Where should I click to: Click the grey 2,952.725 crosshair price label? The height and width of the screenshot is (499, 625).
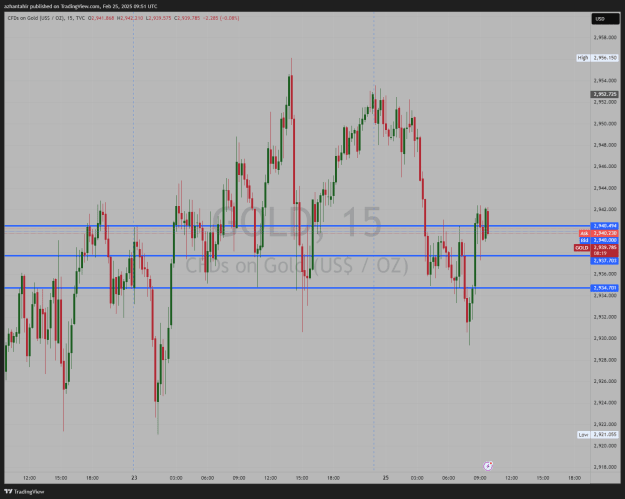pos(604,94)
